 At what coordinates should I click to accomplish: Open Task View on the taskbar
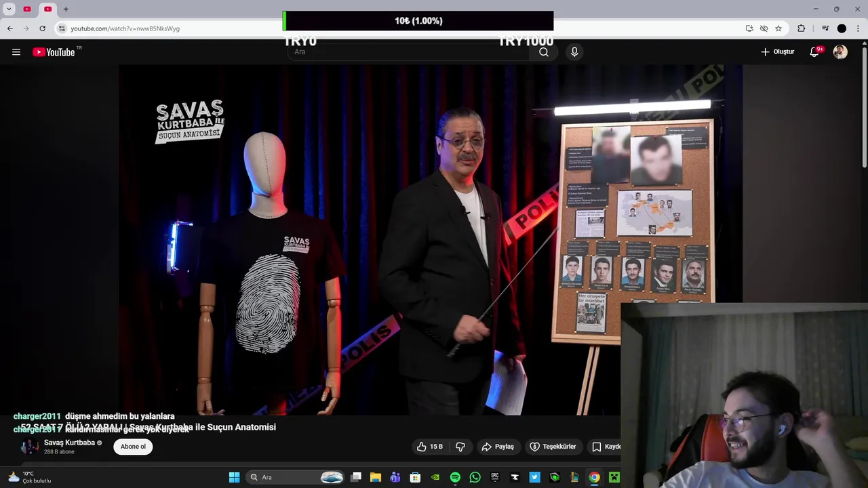356,477
